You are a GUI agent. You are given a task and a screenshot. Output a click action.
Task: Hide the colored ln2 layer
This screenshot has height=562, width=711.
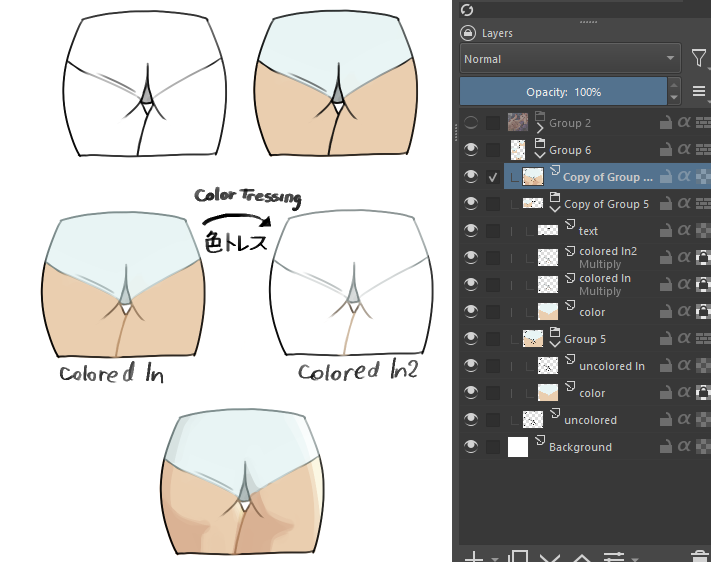pos(471,257)
